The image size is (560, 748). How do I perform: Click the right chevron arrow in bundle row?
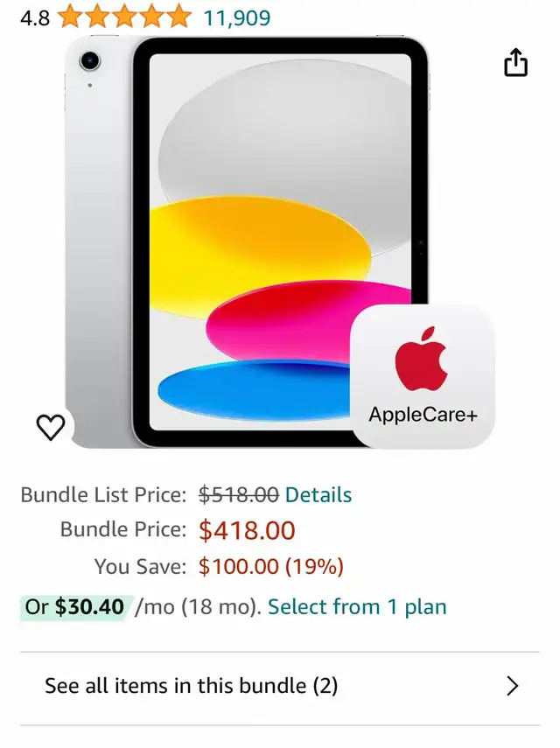512,686
